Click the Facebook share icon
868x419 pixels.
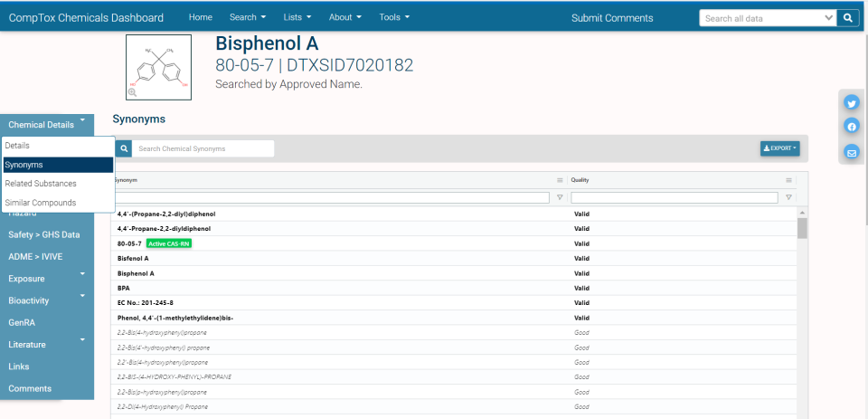coord(851,127)
